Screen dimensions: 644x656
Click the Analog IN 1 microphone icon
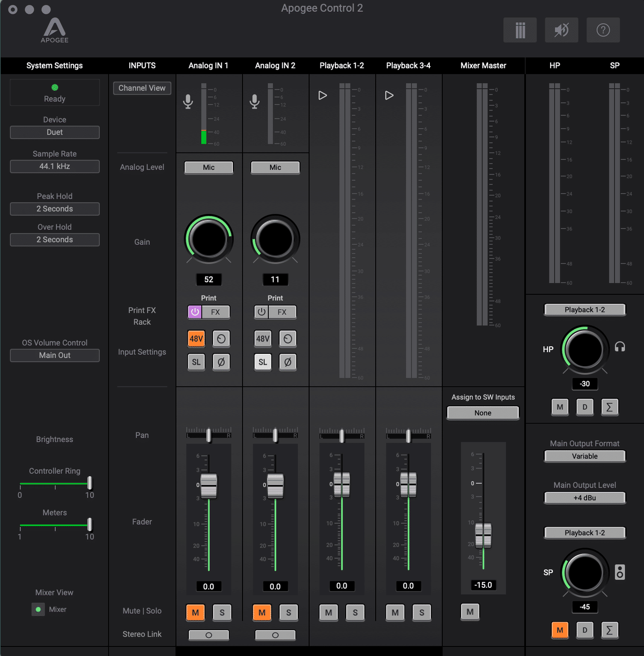188,101
